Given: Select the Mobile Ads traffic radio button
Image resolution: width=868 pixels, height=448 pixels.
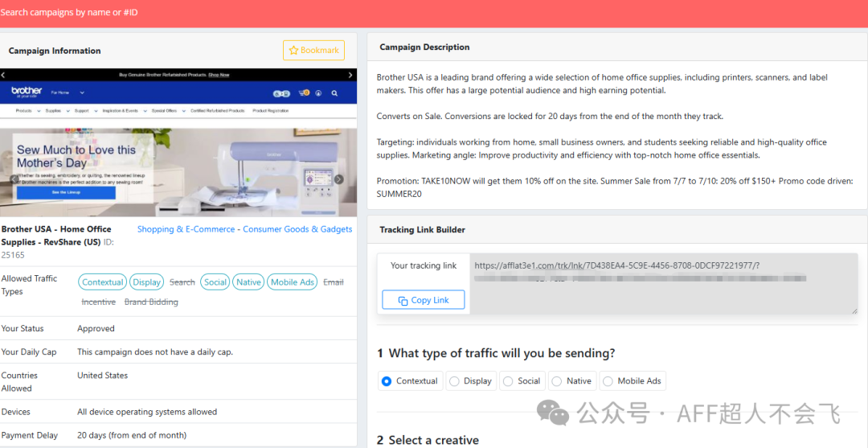Looking at the screenshot, I should tap(608, 381).
